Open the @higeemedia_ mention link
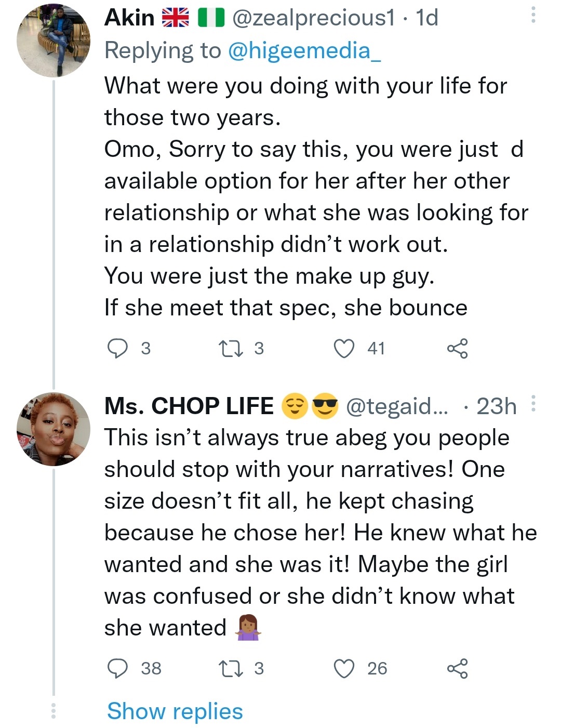This screenshot has height=728, width=561. point(304,50)
